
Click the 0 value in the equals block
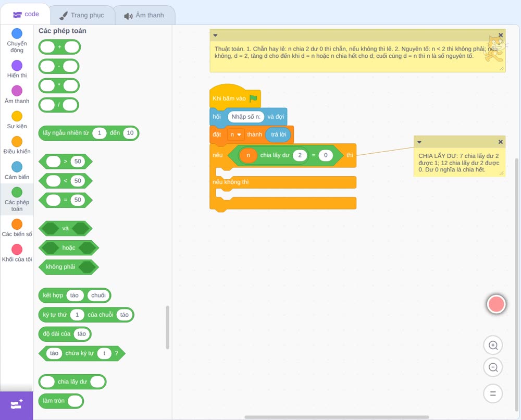click(326, 155)
